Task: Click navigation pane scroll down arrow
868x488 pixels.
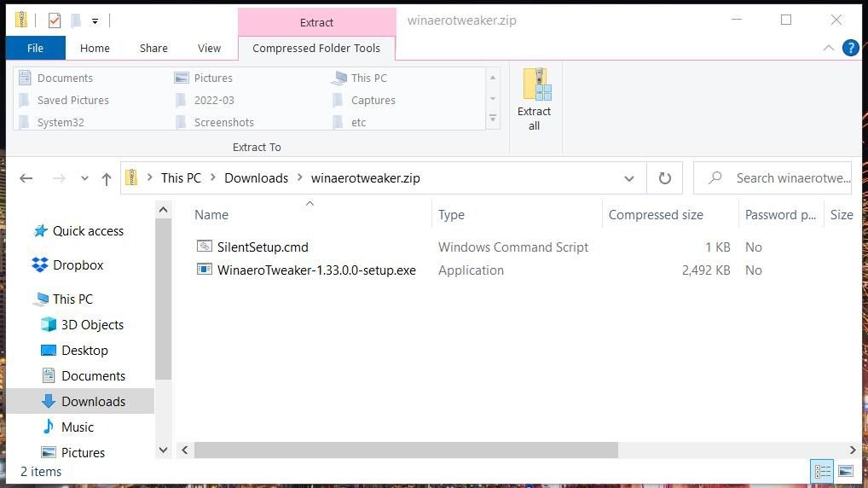Action: tap(163, 450)
